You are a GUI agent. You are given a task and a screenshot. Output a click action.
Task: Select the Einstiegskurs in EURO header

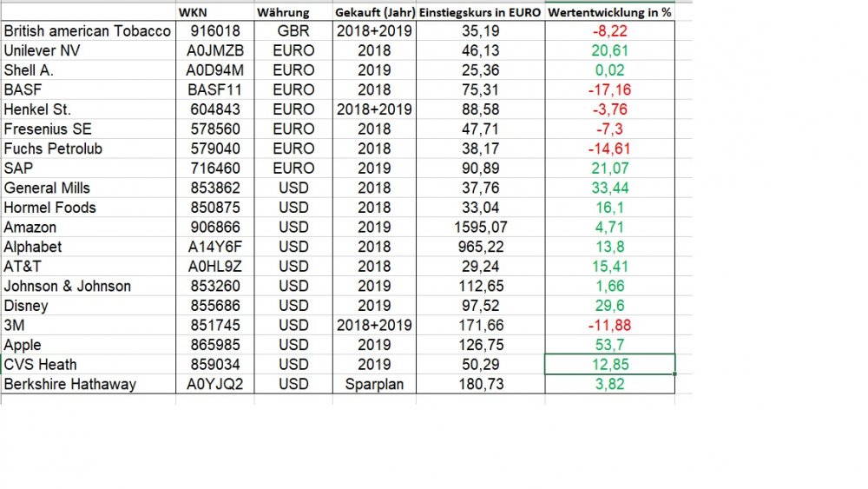(x=480, y=12)
